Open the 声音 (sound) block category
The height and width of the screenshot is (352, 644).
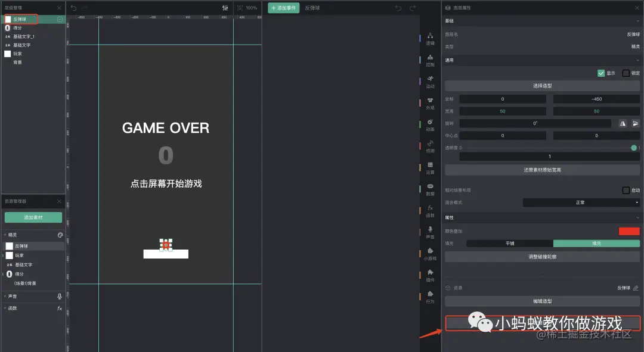pyautogui.click(x=430, y=233)
